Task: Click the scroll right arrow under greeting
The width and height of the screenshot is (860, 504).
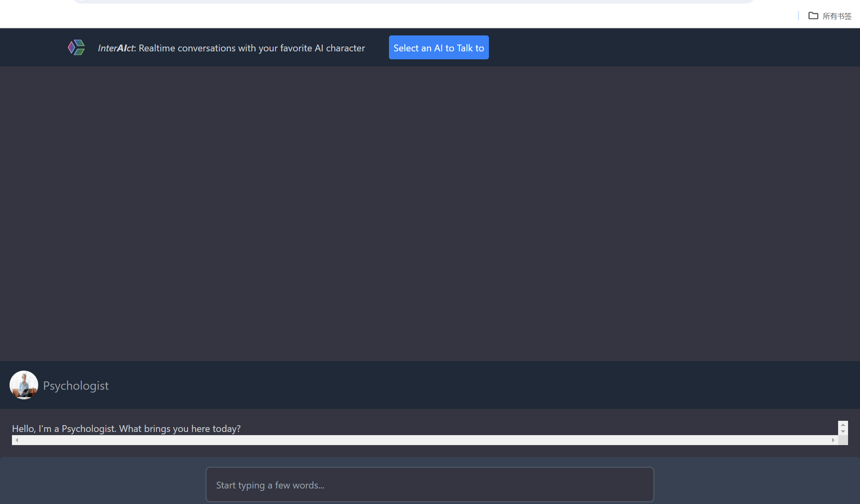Action: coord(833,440)
